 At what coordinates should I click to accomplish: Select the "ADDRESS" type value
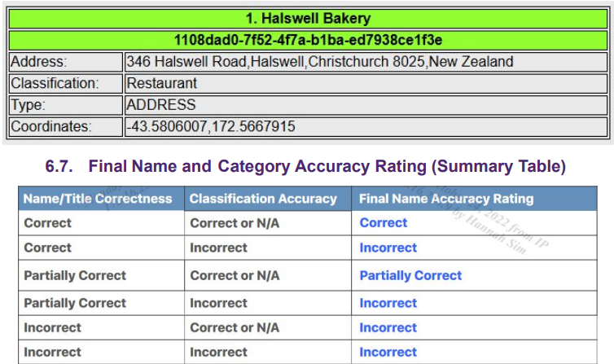pos(161,105)
